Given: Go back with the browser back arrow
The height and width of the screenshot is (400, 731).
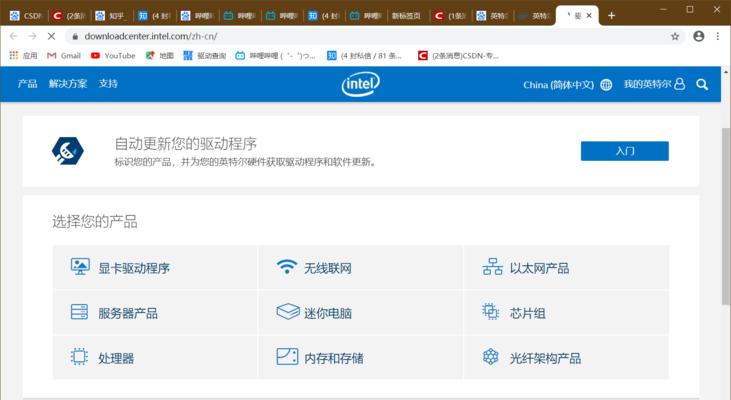Looking at the screenshot, I should tap(14, 36).
